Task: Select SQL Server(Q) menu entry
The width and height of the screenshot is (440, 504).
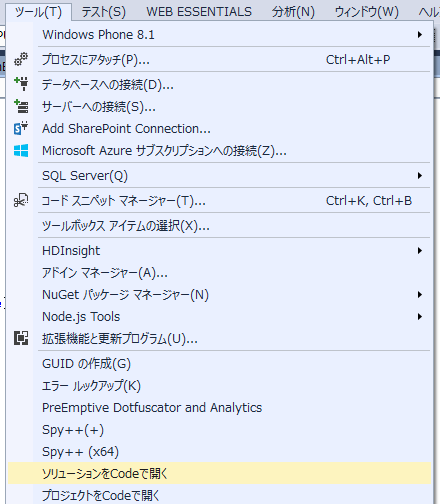Action: [219, 176]
